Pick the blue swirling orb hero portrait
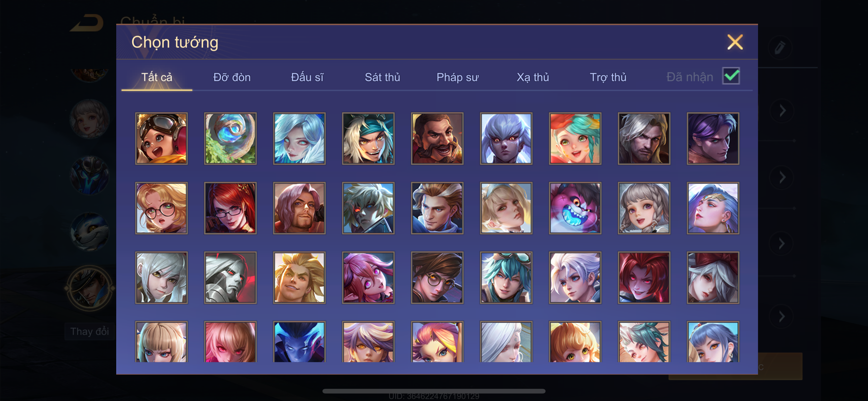 coord(231,138)
